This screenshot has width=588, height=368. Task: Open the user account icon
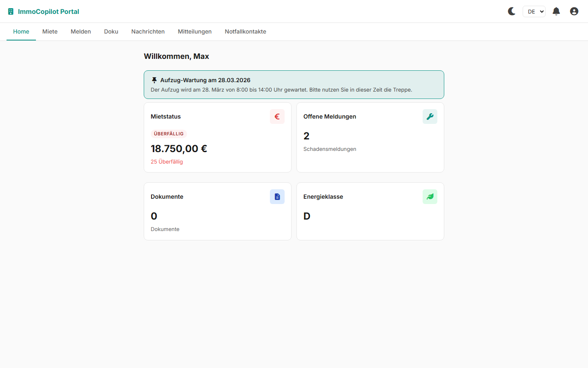pyautogui.click(x=574, y=11)
